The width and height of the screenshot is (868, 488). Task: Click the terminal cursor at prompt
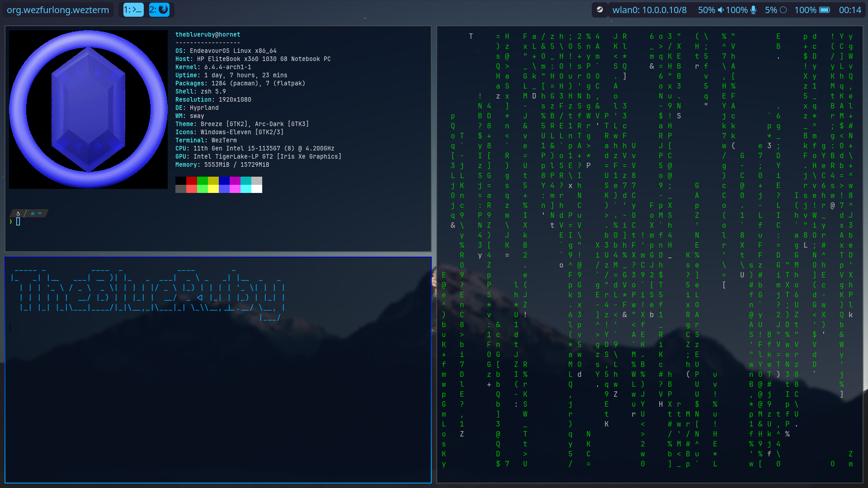point(18,221)
